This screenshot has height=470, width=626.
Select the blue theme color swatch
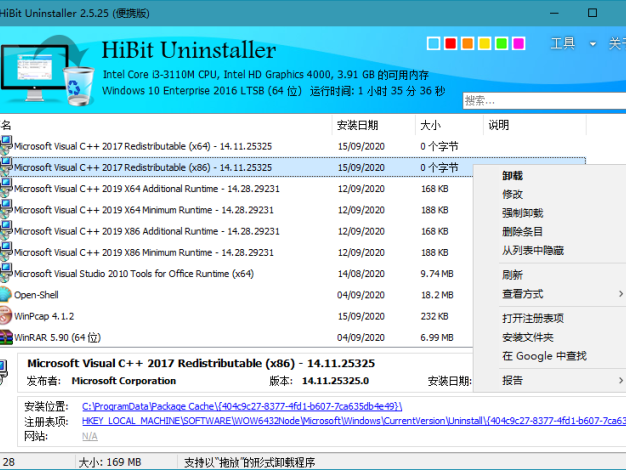click(434, 43)
